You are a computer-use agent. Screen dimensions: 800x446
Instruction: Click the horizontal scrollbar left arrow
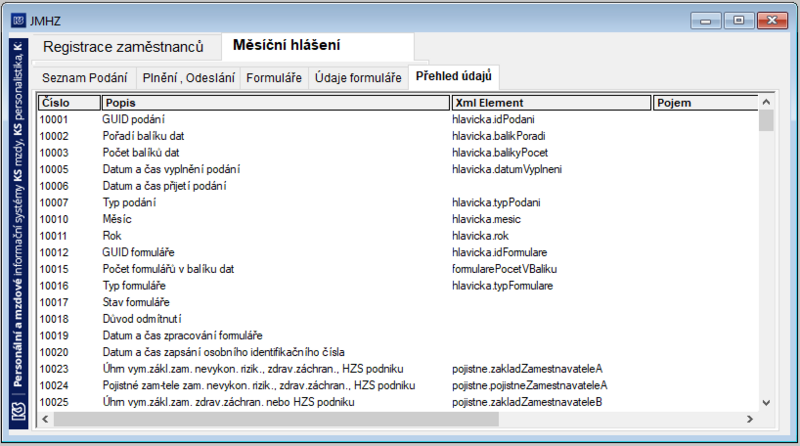[45, 419]
